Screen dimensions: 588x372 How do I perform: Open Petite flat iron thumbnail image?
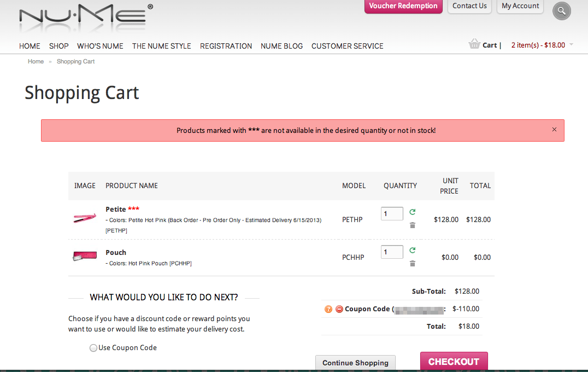[x=85, y=218]
